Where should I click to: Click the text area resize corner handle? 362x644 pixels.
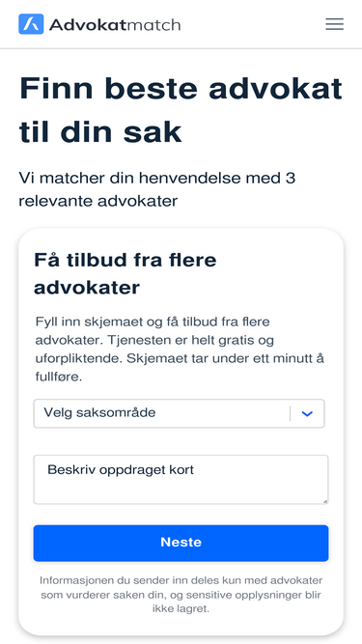click(325, 501)
